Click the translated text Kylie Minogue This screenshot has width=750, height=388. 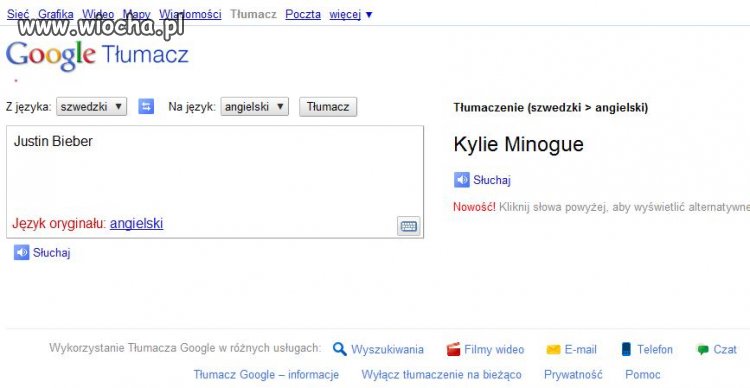click(x=518, y=144)
